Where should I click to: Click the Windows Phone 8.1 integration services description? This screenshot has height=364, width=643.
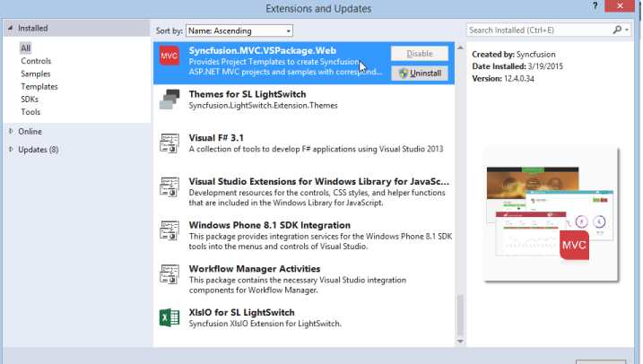(320, 241)
